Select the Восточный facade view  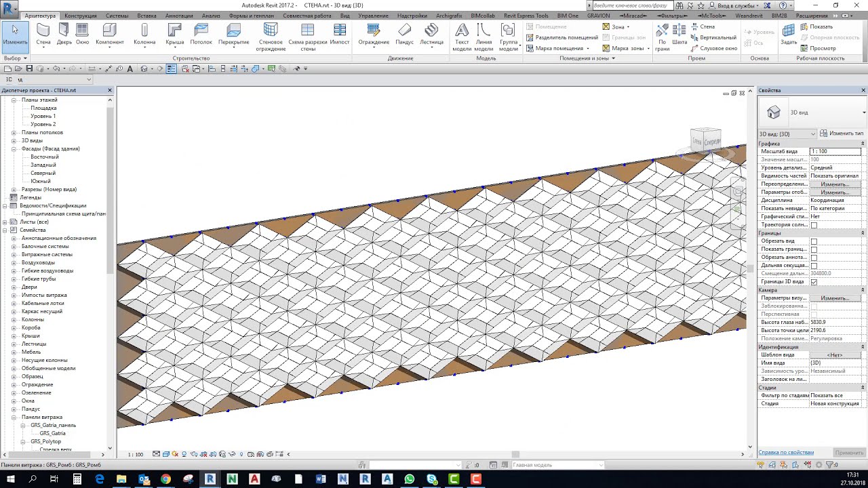[x=45, y=157]
